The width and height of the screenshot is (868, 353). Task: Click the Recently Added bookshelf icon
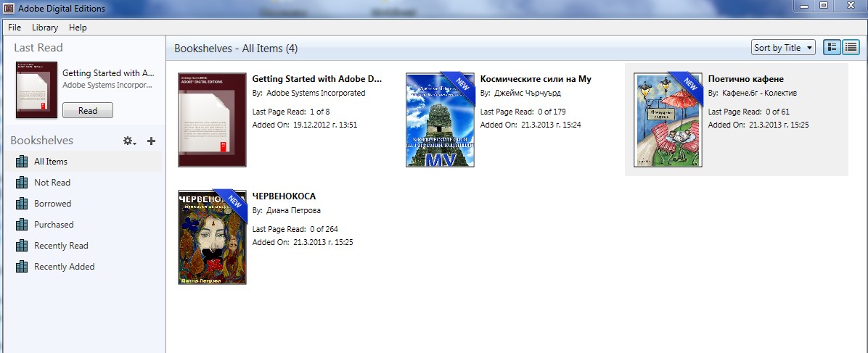(22, 267)
